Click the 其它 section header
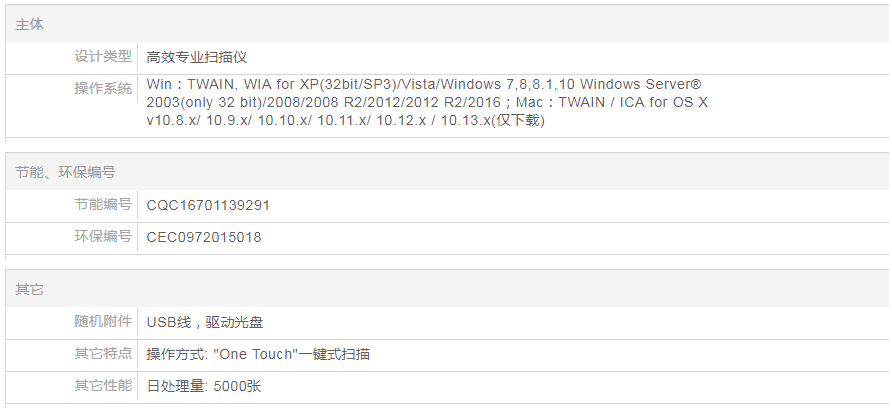 [30, 289]
